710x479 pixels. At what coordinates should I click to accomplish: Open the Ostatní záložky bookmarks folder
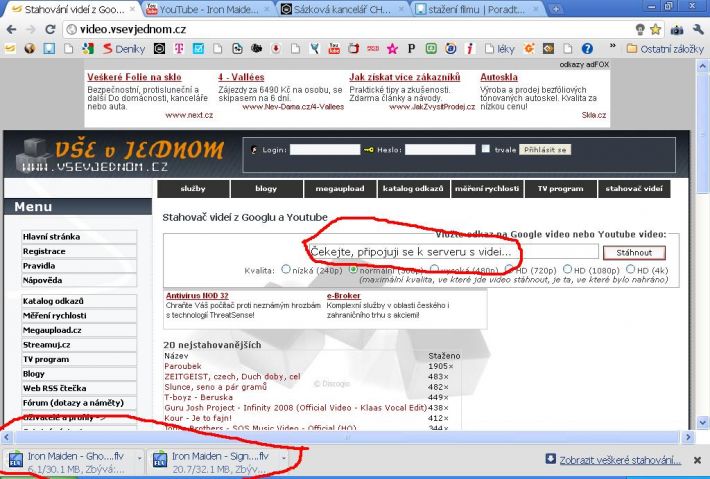(x=665, y=48)
